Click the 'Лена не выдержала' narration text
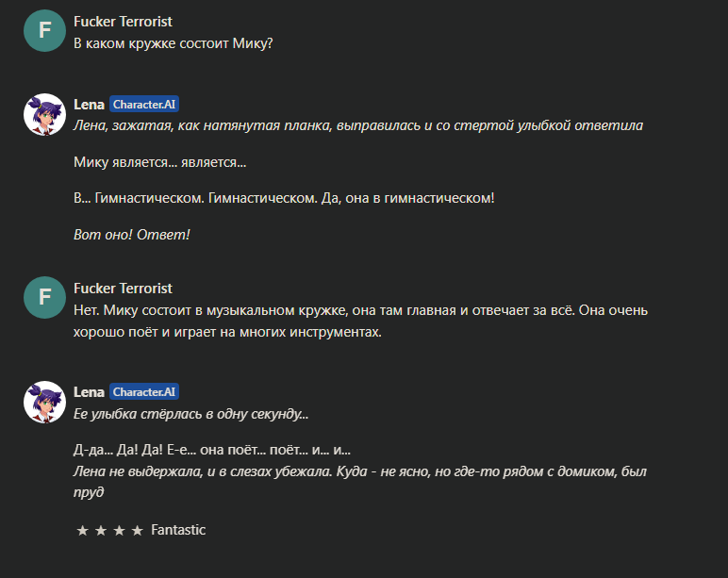The width and height of the screenshot is (728, 578). 360,482
